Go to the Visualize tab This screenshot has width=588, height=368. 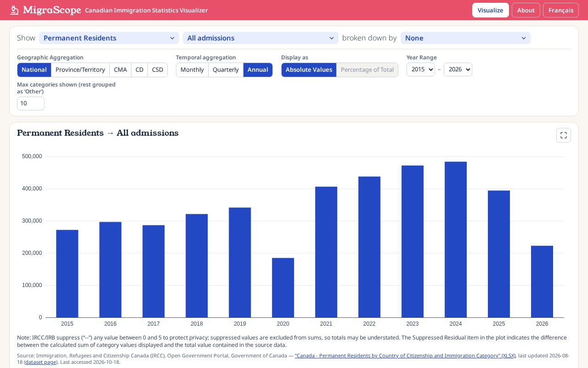click(491, 10)
